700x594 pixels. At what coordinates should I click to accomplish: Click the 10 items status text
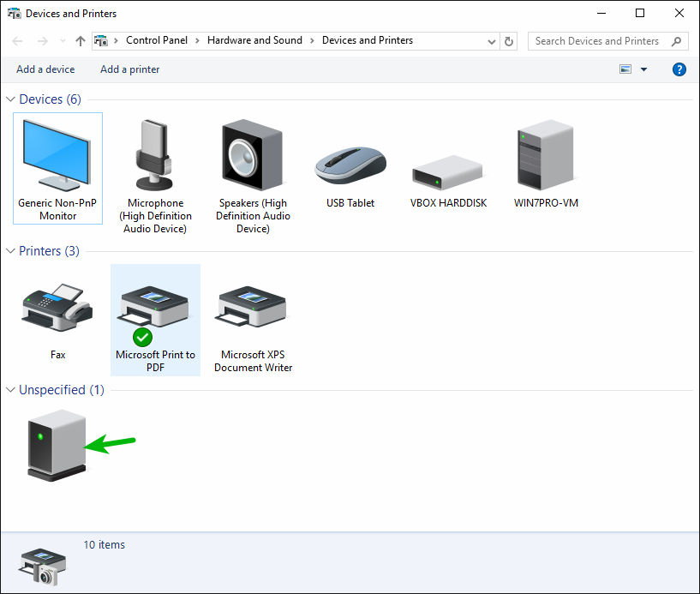pos(104,544)
